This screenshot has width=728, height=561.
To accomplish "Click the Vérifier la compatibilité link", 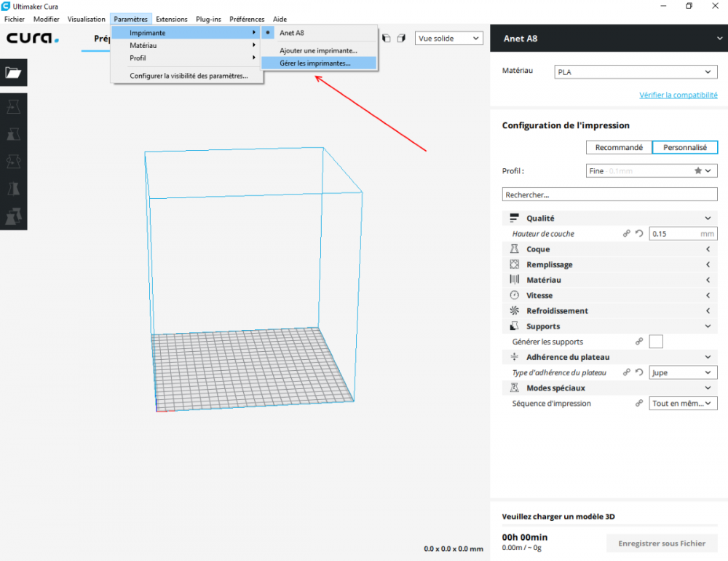I will (678, 95).
